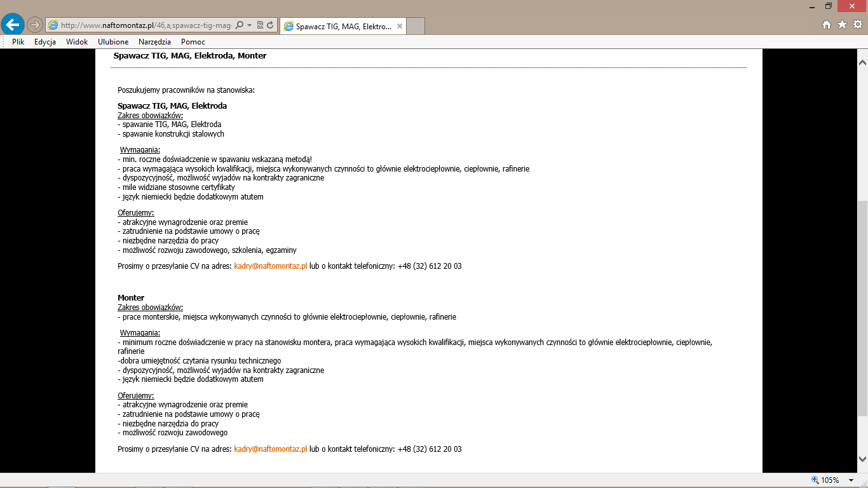Open a new tab with the blank tab button
Image resolution: width=868 pixels, height=488 pixels.
[415, 26]
